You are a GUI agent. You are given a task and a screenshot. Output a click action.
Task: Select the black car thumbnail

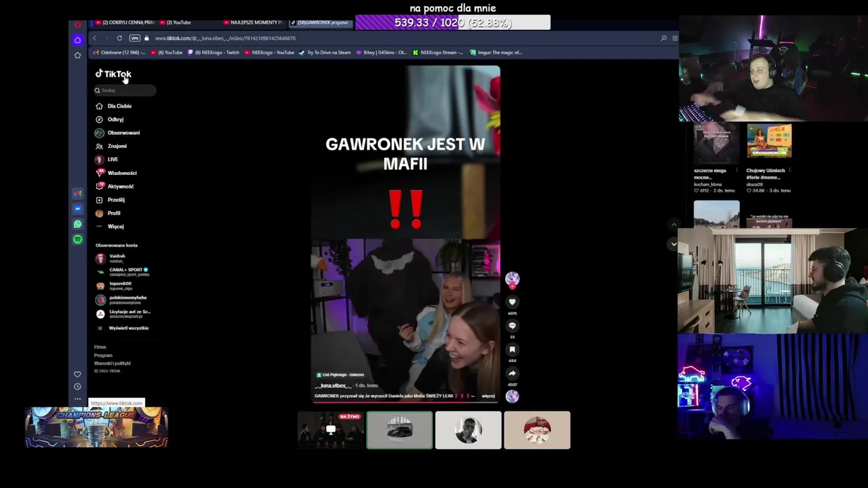[399, 430]
